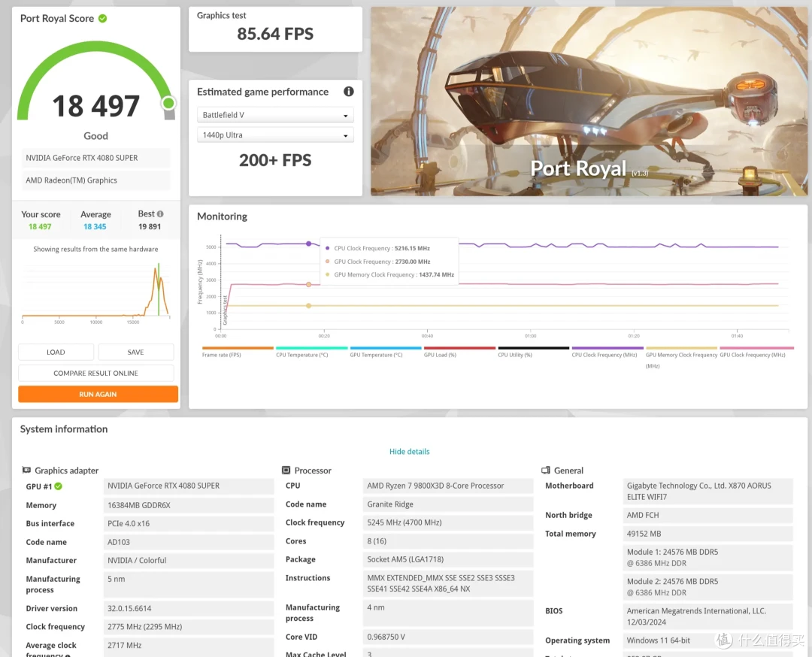This screenshot has height=657, width=812.
Task: Open the Battlefield V game dropdown
Action: pyautogui.click(x=275, y=115)
